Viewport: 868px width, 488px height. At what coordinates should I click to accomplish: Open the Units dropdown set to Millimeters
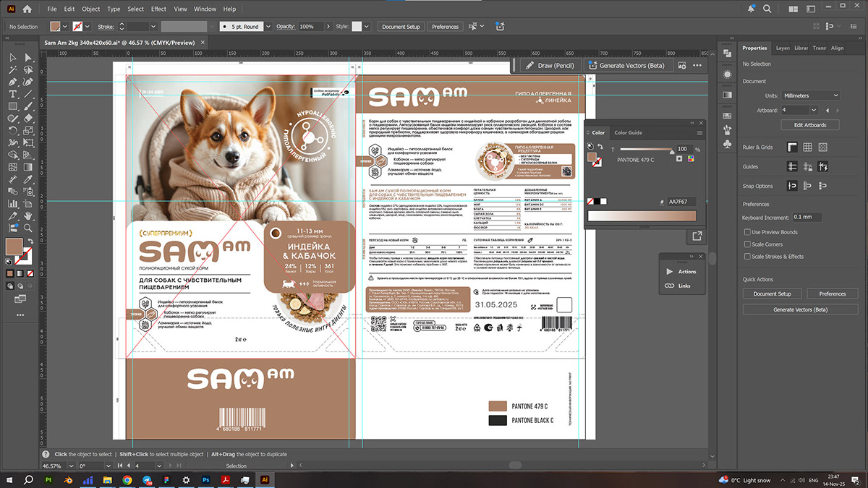(x=810, y=95)
